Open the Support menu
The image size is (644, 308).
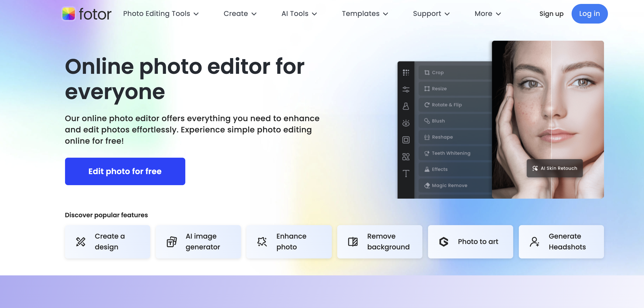pos(431,13)
